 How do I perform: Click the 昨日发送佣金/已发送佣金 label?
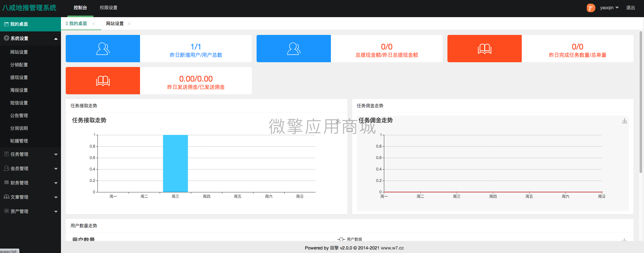196,87
